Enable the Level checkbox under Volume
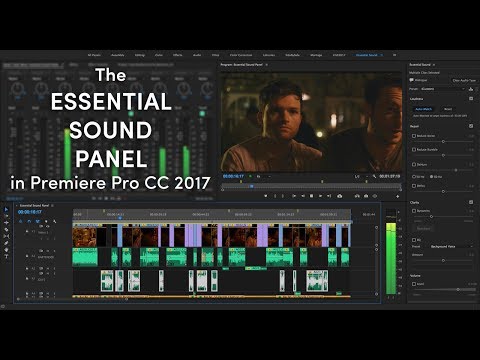 (414, 284)
